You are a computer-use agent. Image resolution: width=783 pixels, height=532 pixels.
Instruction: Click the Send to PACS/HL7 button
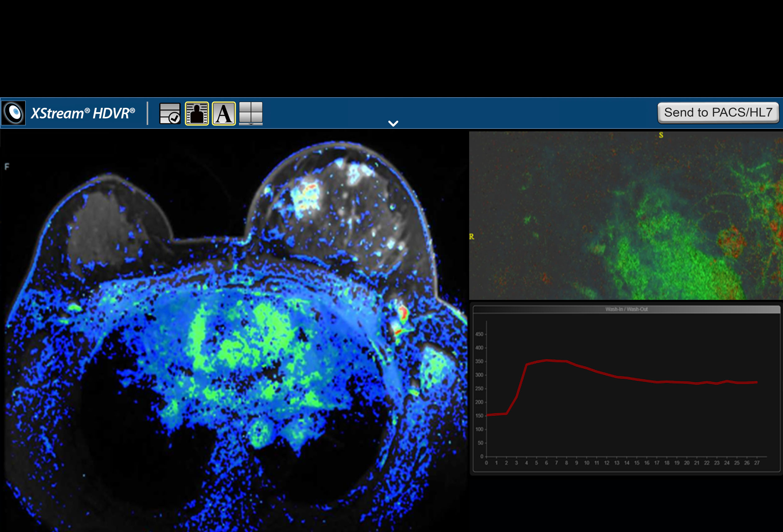(718, 112)
